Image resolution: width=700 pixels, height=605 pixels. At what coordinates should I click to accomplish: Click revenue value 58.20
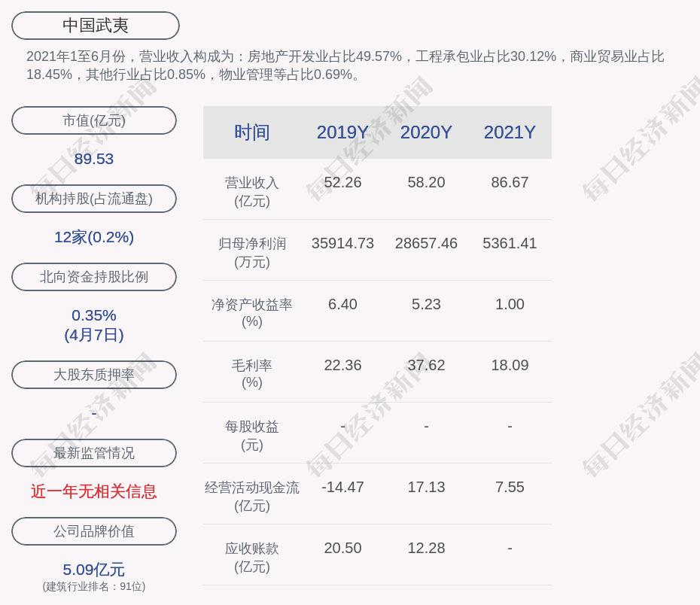click(x=426, y=183)
